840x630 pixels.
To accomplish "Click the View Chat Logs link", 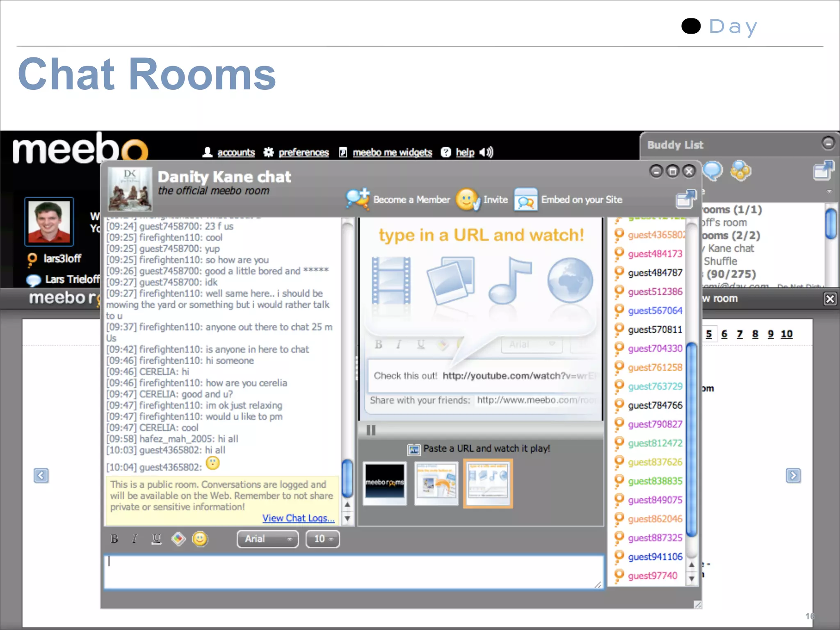I will (298, 518).
